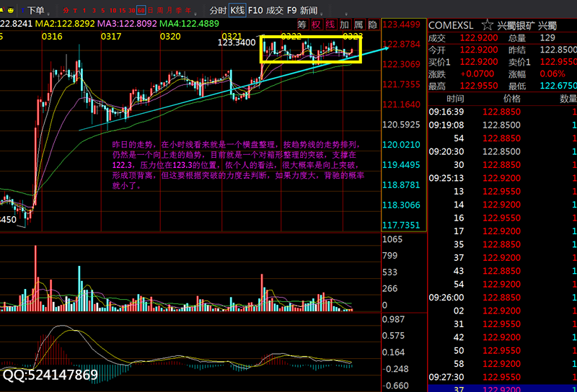Screen dimensions: 577x392
Task: Open the 成交 trades view
Action: coord(275,10)
